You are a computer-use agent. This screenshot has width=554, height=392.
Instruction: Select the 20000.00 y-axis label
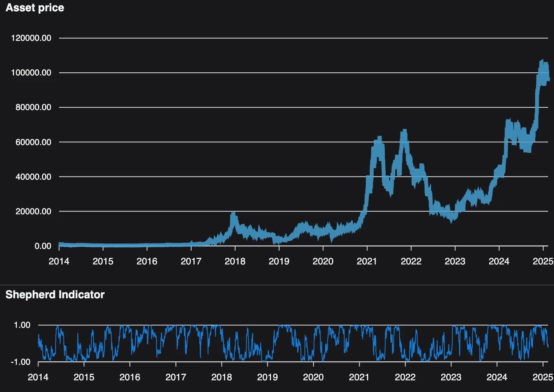pyautogui.click(x=33, y=212)
